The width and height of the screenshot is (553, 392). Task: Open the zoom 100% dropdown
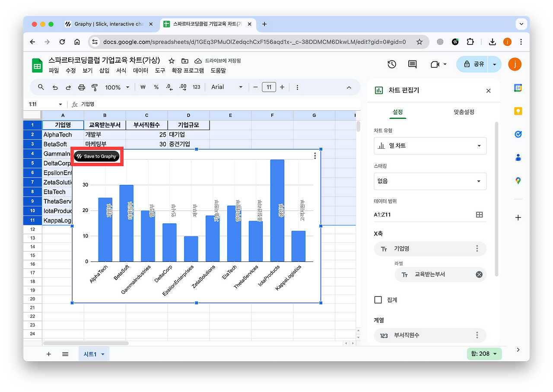click(117, 87)
